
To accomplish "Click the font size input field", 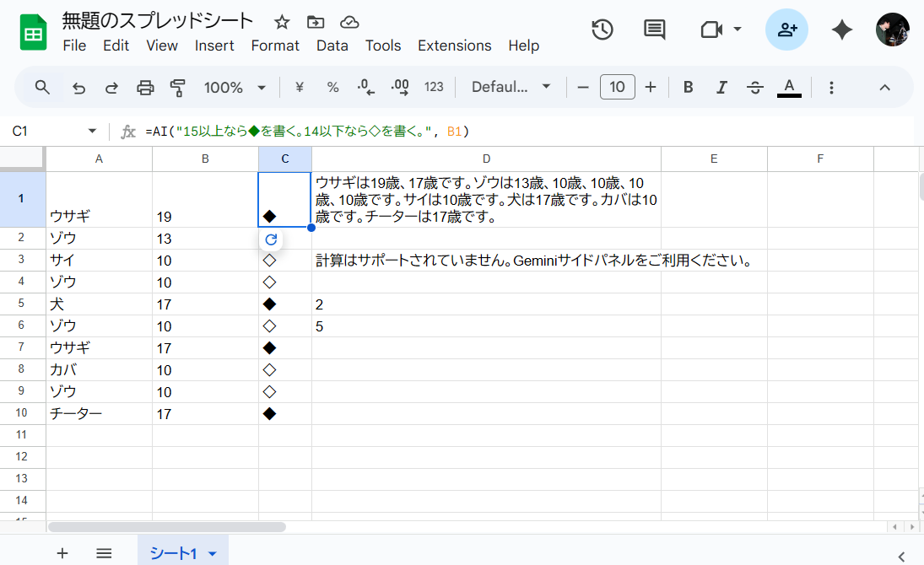I will coord(617,87).
